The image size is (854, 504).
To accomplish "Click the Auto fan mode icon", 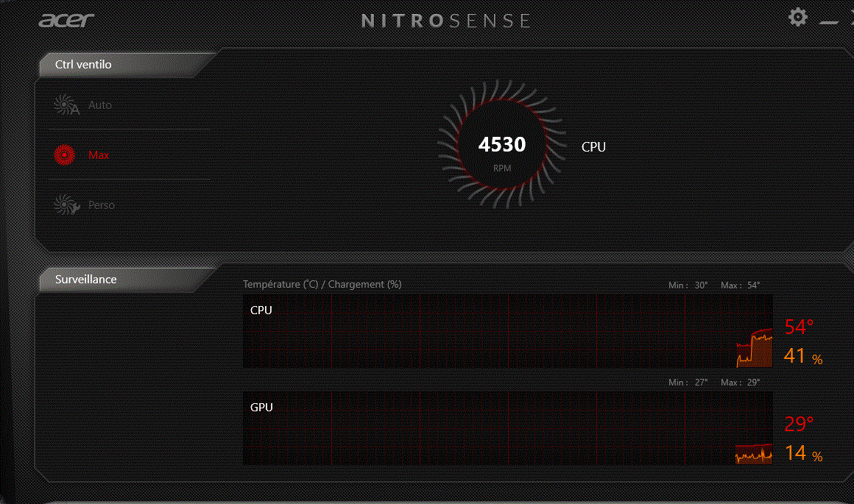I will pyautogui.click(x=66, y=105).
